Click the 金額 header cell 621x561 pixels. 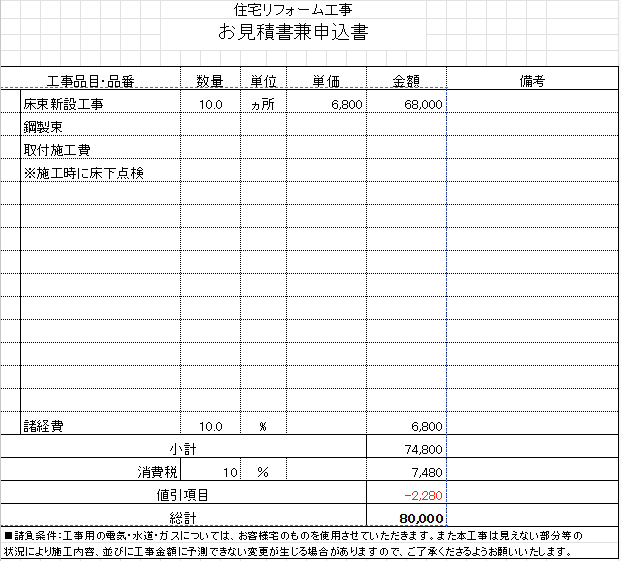point(406,81)
